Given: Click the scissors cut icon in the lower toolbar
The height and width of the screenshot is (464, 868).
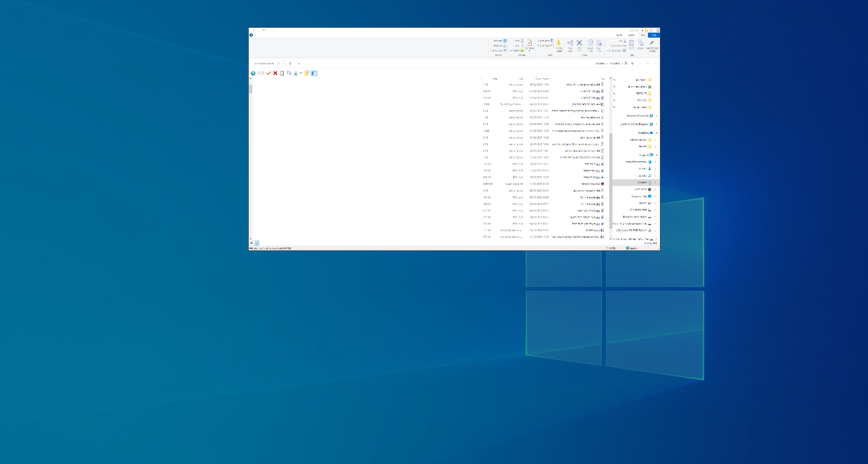Looking at the screenshot, I should 296,73.
